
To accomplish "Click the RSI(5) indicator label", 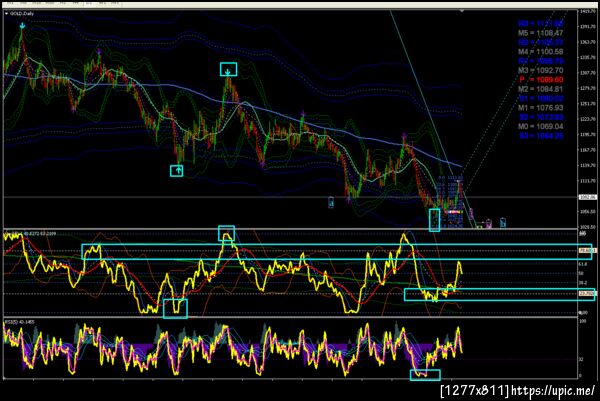I will 19,322.
